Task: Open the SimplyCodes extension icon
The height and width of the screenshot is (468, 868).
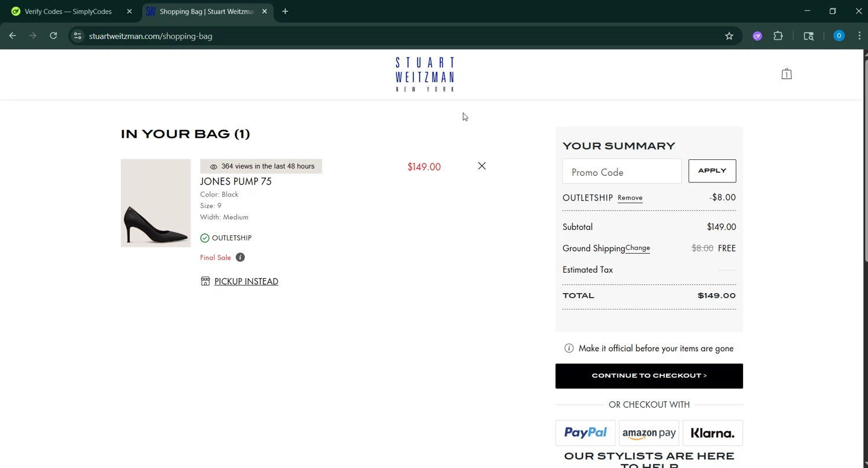Action: pos(757,36)
